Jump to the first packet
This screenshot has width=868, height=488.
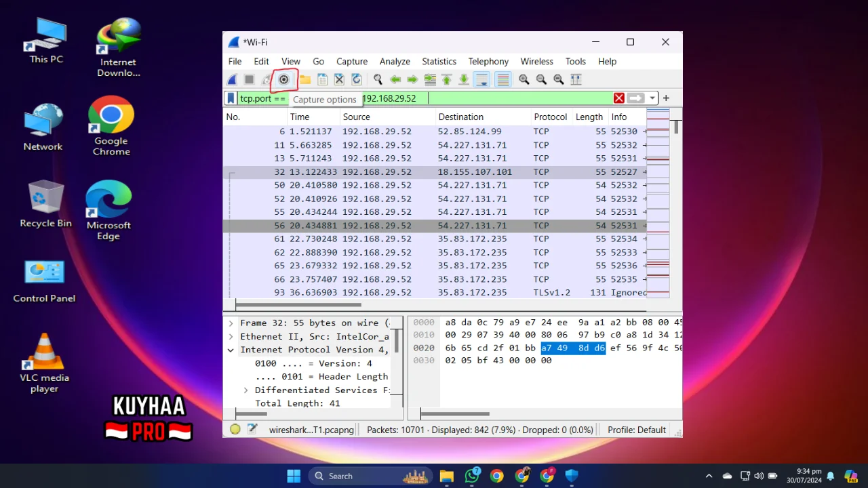point(447,79)
